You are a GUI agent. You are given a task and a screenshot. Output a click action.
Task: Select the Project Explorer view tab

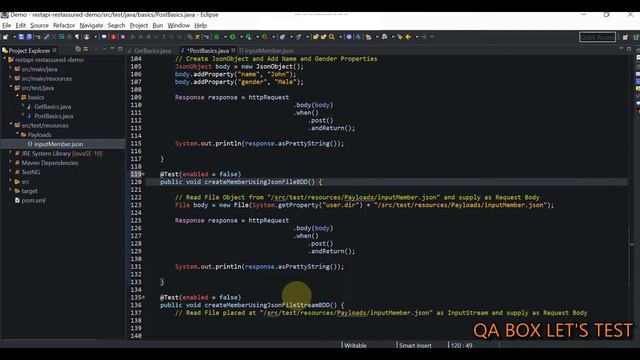29,51
